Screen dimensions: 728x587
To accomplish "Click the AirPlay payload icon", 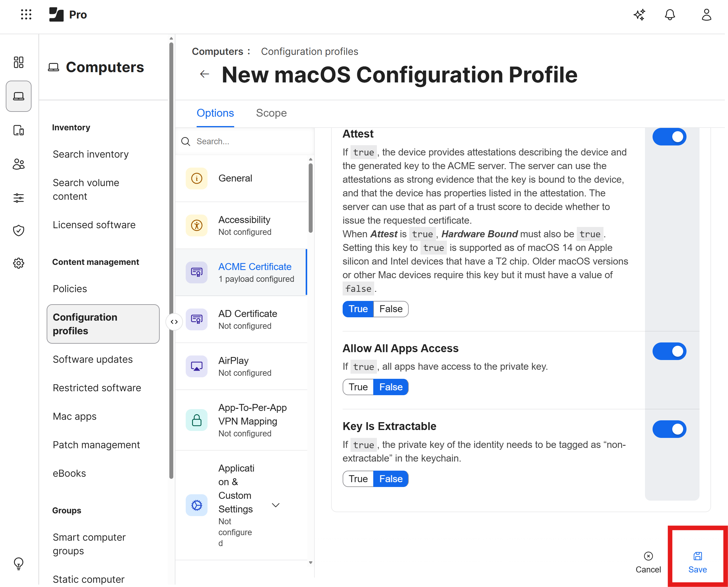I will (x=196, y=367).
